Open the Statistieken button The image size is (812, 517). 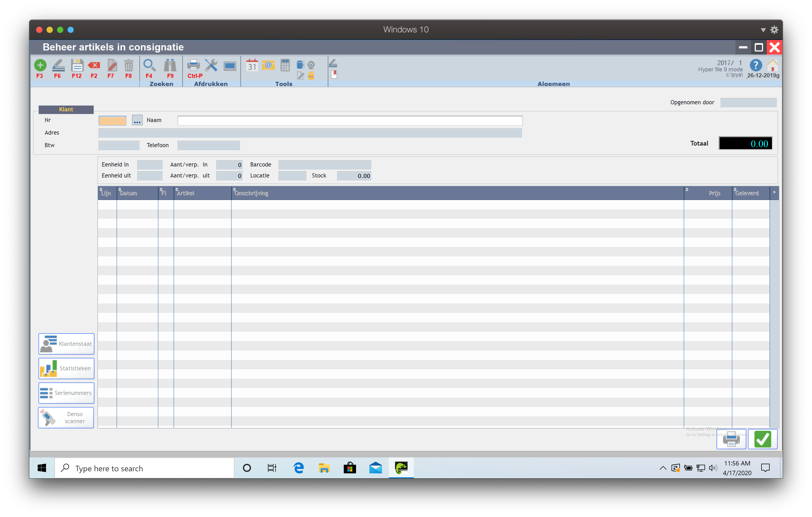(x=66, y=368)
